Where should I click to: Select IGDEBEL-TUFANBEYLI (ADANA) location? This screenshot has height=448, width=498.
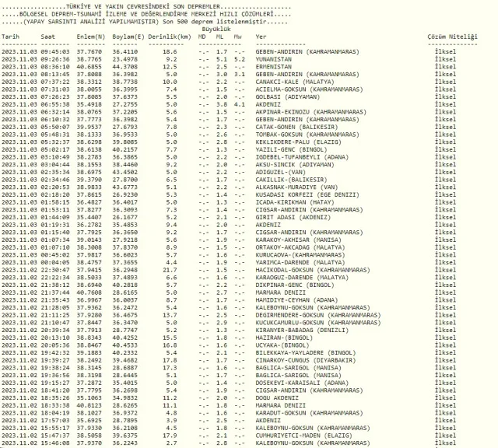[302, 157]
